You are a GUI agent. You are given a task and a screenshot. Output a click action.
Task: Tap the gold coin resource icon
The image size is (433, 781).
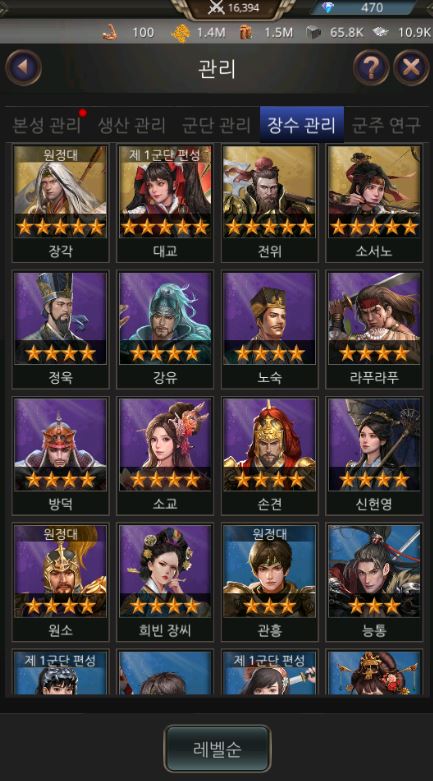click(180, 33)
